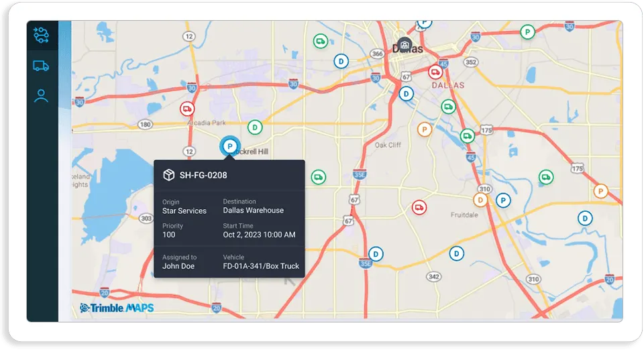Select green P marker near the I-30 shield

[x=527, y=32]
